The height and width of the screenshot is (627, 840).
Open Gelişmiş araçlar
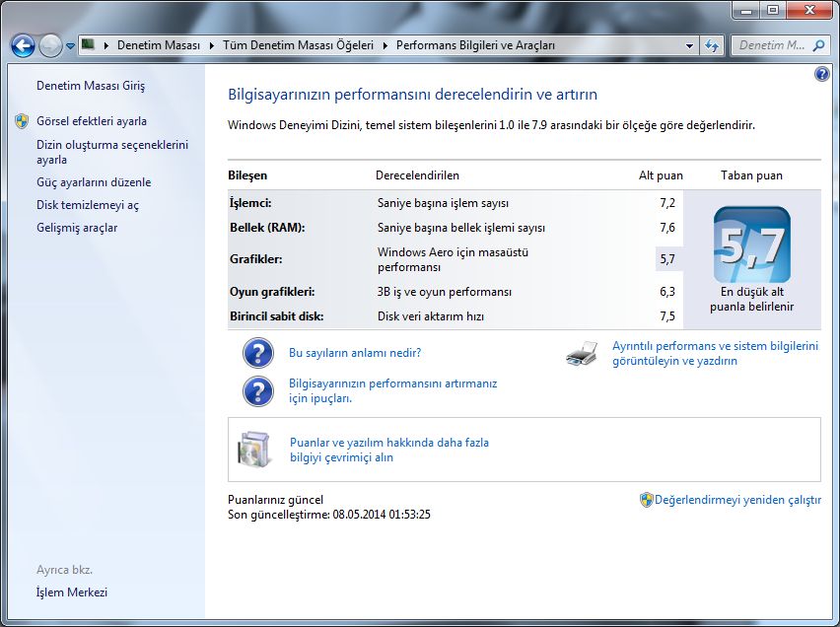[x=77, y=228]
